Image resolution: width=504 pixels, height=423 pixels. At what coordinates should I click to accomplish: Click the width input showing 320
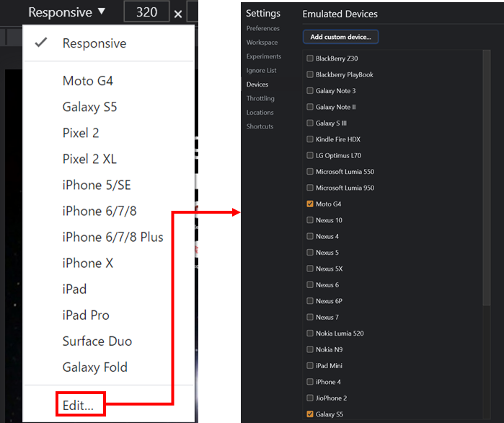tap(146, 12)
